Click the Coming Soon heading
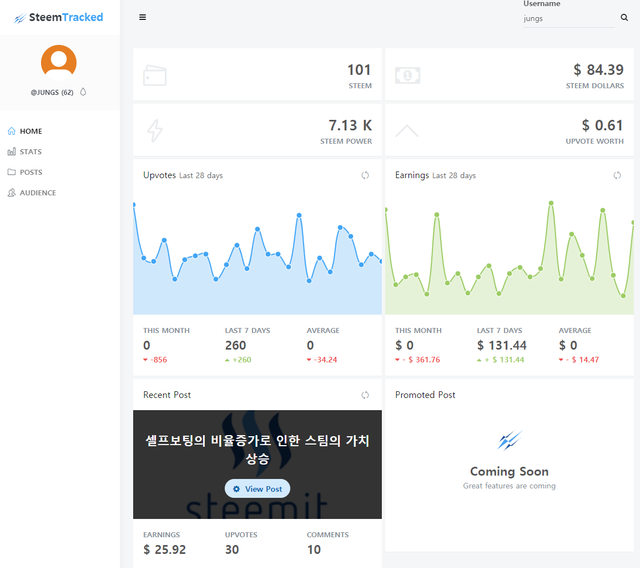 point(509,472)
